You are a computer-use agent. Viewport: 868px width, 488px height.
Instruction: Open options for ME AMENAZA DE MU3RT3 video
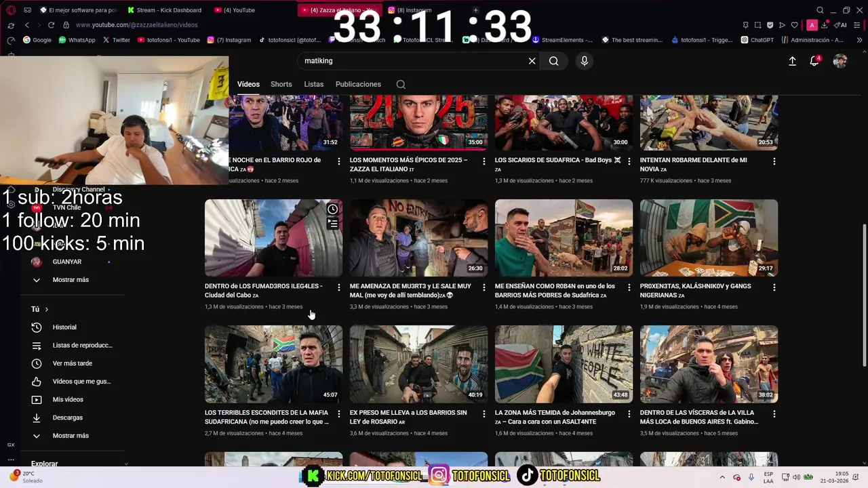pos(484,287)
